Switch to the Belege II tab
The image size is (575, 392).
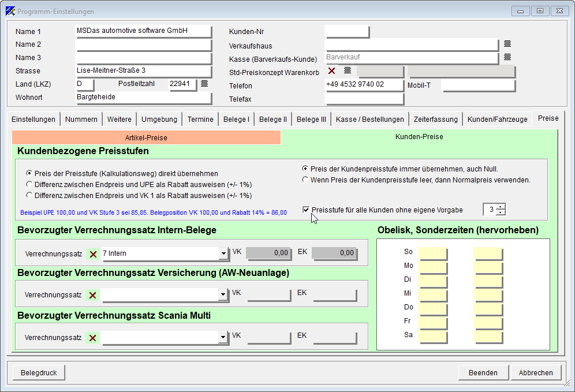pos(273,119)
